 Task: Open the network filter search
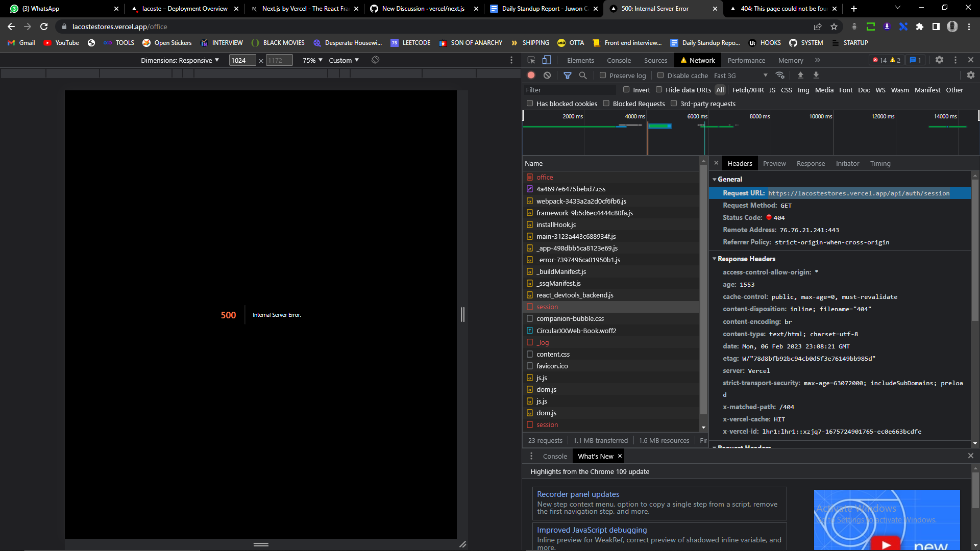coord(583,75)
